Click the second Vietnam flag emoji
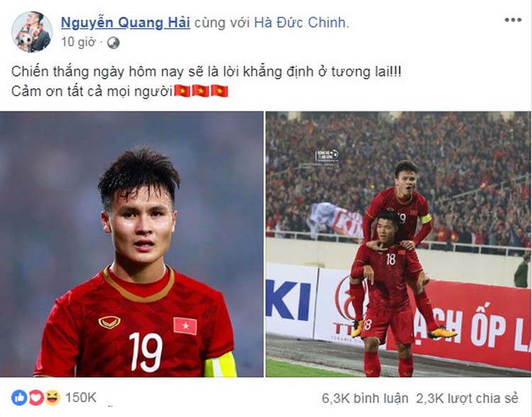Image resolution: width=532 pixels, height=417 pixels. click(x=201, y=91)
